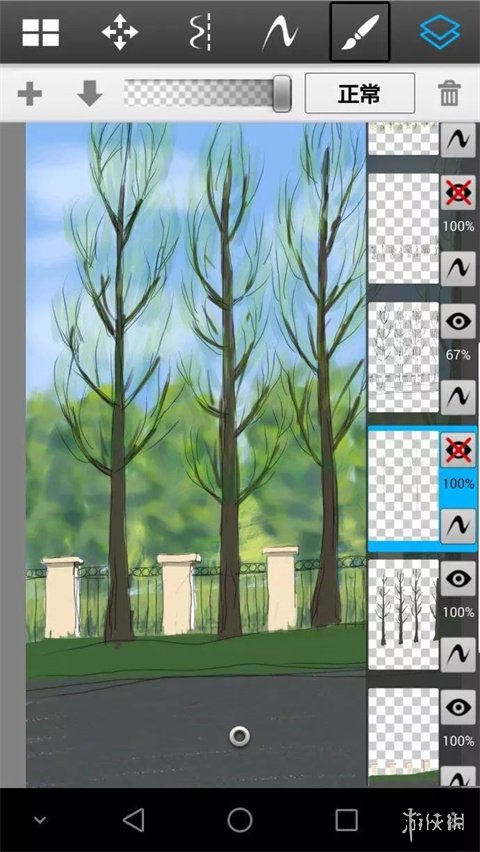Open curve options for tree trunks layer
Screen dimensions: 480x852
458,655
